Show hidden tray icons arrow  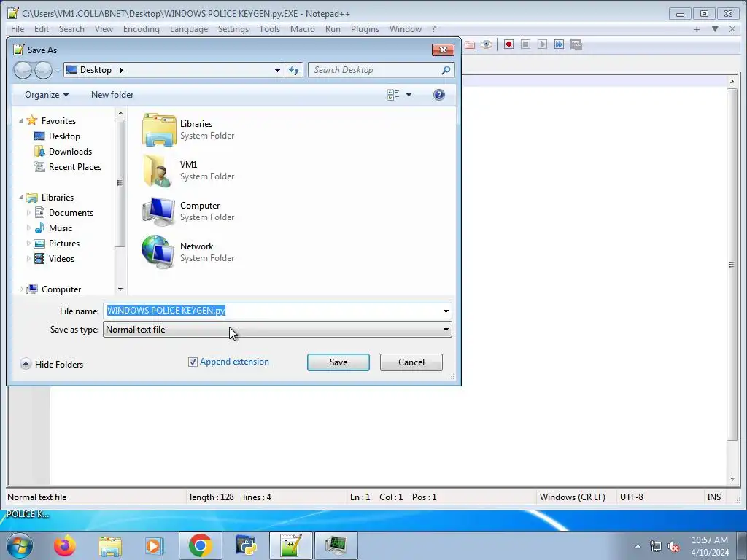tap(638, 546)
